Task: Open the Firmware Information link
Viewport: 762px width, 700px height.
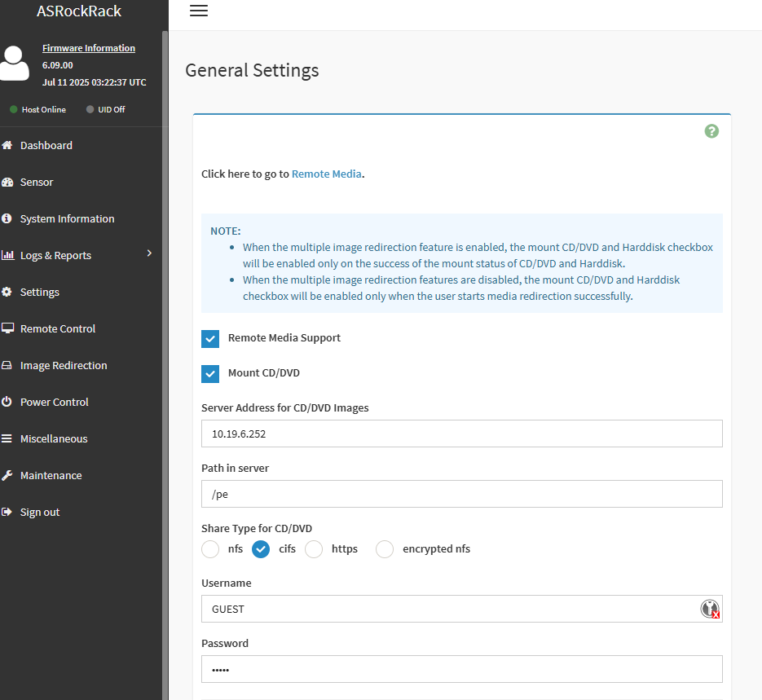Action: tap(89, 48)
